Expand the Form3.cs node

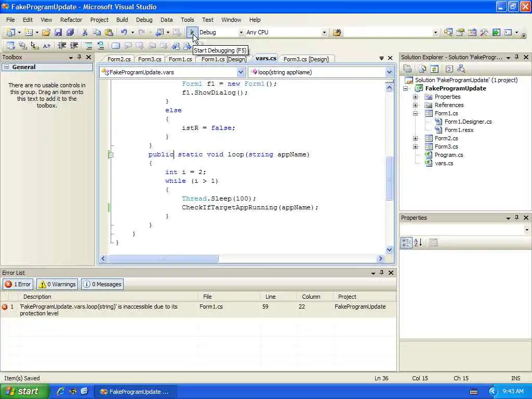(415, 147)
